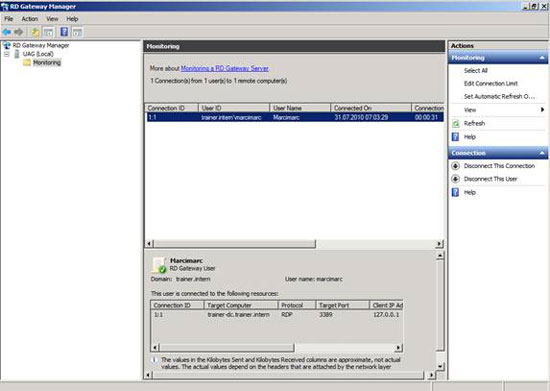Click the 3389 target port cell
The height and width of the screenshot is (391, 550).
pyautogui.click(x=326, y=315)
